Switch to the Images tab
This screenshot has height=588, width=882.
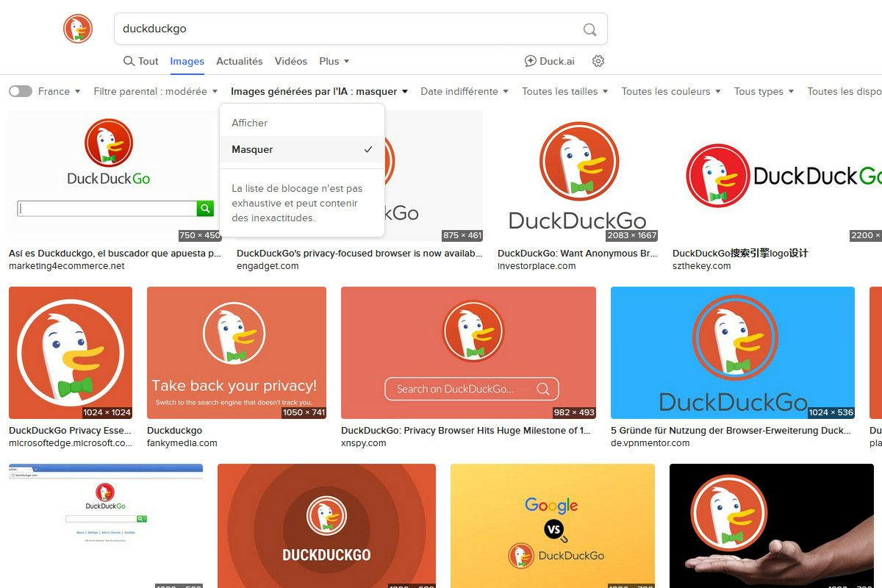187,61
